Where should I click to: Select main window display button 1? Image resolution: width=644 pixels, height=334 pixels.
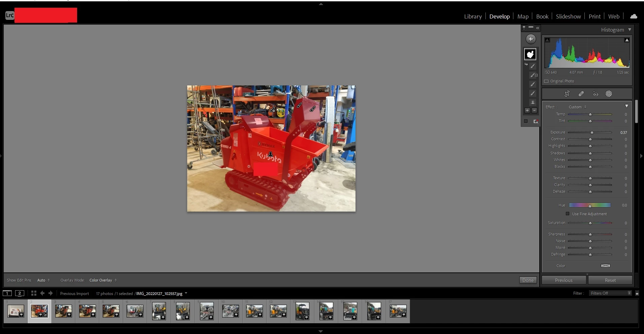[7, 293]
